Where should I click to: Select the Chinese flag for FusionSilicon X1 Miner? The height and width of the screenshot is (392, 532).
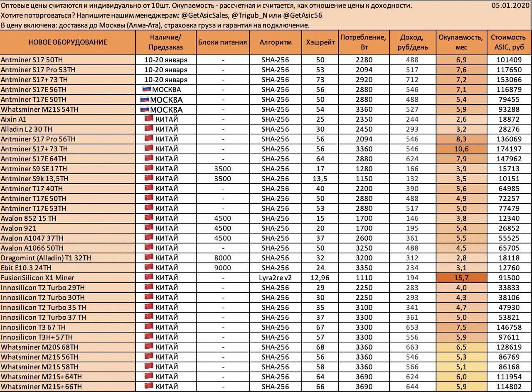click(149, 277)
